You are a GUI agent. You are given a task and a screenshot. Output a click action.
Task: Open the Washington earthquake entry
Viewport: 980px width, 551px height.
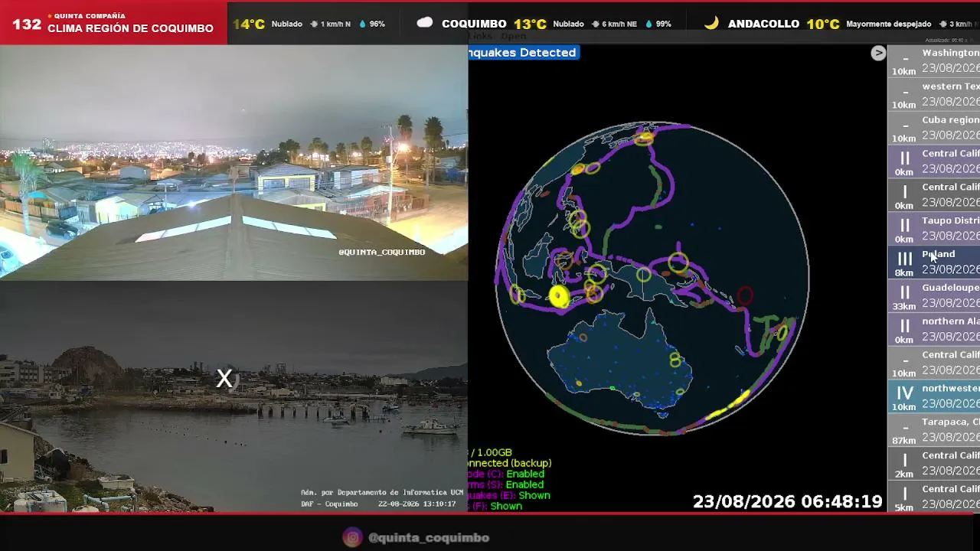933,61
